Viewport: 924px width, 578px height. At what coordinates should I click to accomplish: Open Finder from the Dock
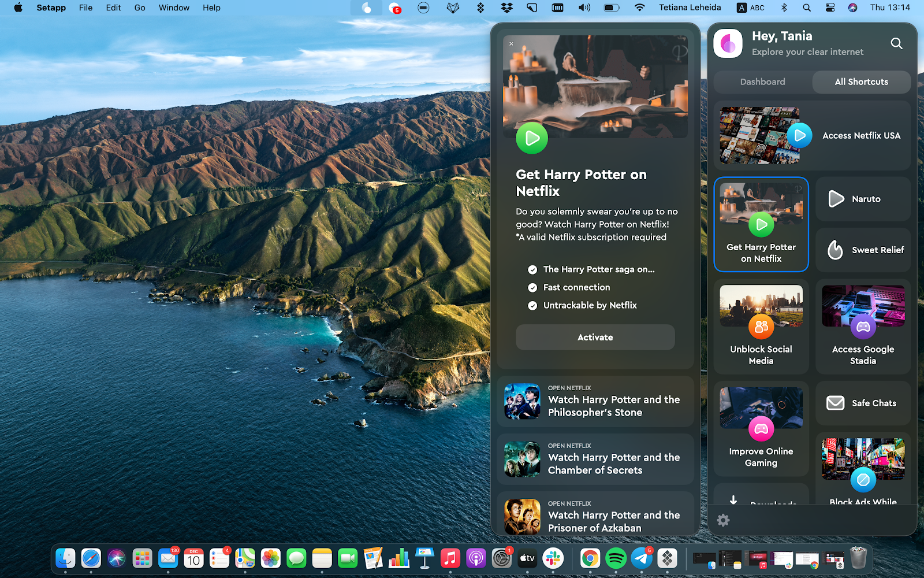[x=65, y=558]
